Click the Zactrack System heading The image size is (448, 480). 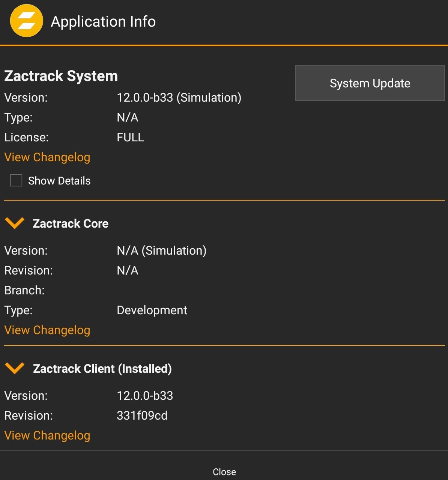(61, 76)
